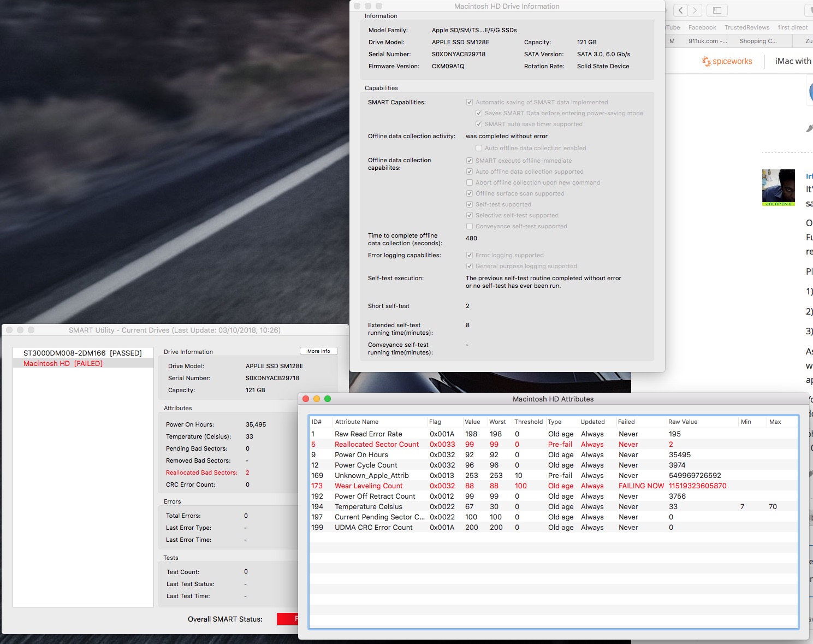Sort by Threshold column header
Screen dimensions: 813x644
529,422
